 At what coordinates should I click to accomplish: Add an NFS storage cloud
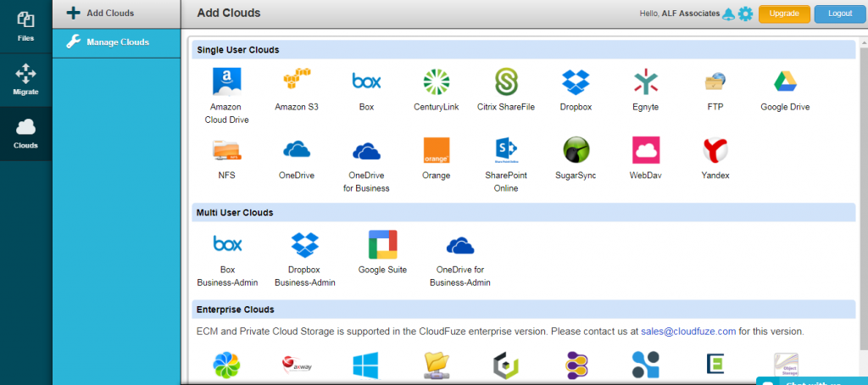click(227, 150)
